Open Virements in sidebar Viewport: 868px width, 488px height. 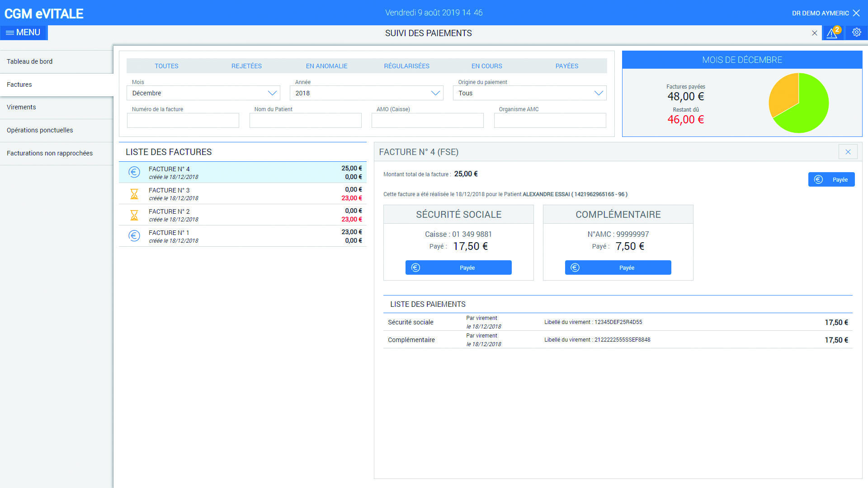pos(57,107)
